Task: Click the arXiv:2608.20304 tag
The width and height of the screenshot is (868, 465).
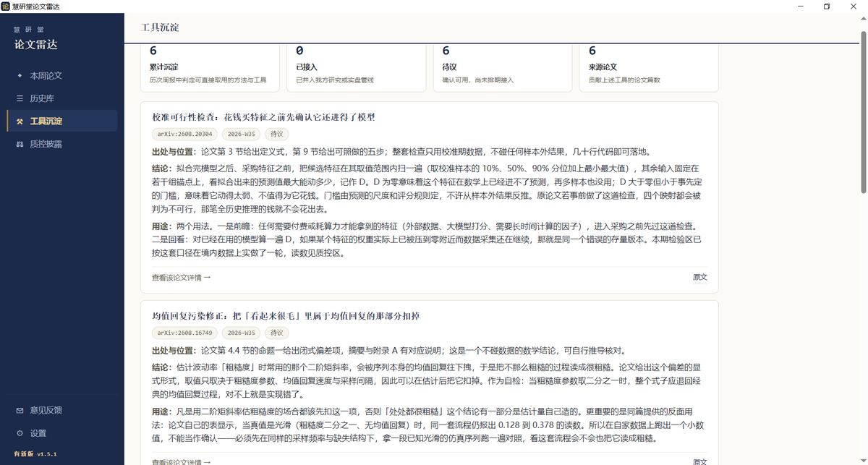Action: [x=183, y=134]
